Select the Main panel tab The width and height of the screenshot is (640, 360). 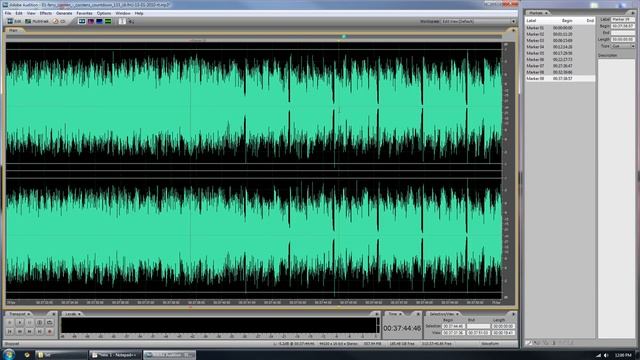[13, 30]
